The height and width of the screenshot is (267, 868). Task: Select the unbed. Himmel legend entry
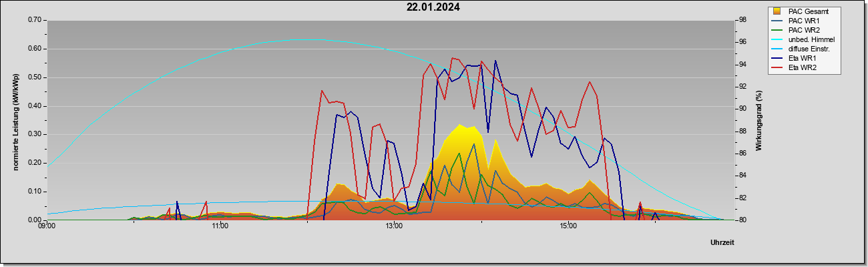tap(804, 39)
